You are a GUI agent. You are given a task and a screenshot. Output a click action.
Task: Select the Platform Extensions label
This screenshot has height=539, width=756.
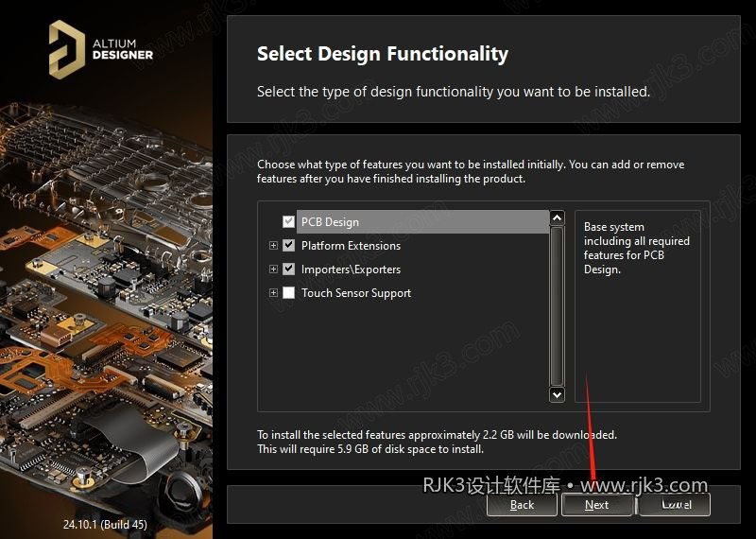click(351, 246)
